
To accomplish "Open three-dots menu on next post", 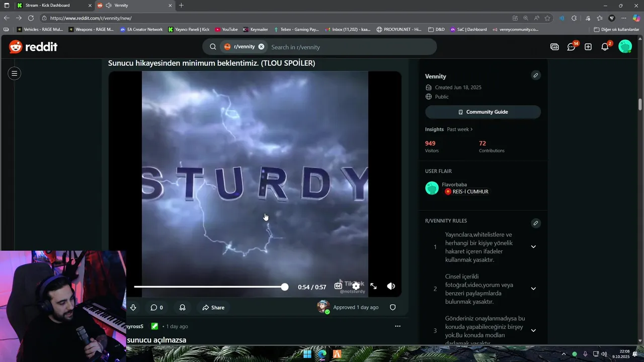I will [397, 326].
